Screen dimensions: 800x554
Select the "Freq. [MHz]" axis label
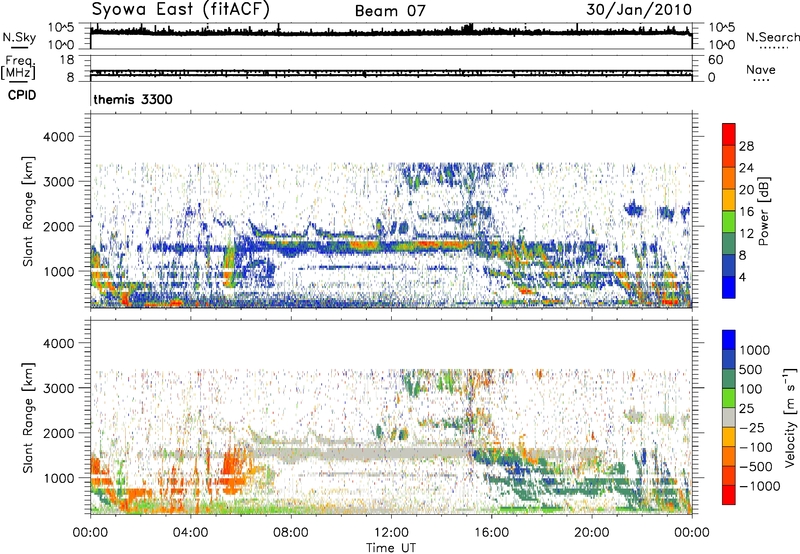click(18, 68)
